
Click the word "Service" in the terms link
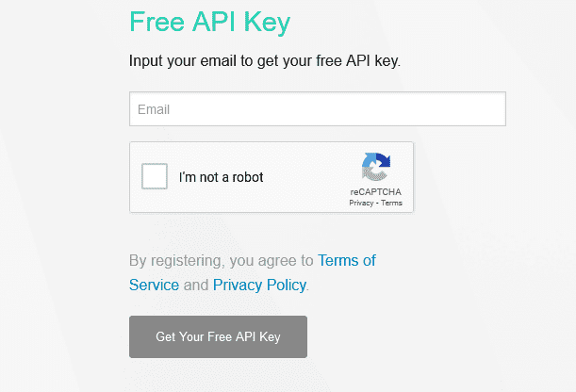154,285
